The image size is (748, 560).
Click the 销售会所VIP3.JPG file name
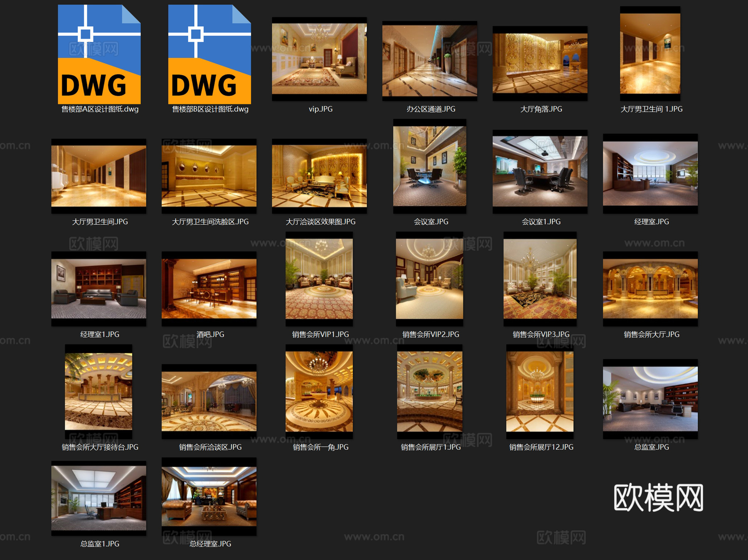pyautogui.click(x=541, y=335)
